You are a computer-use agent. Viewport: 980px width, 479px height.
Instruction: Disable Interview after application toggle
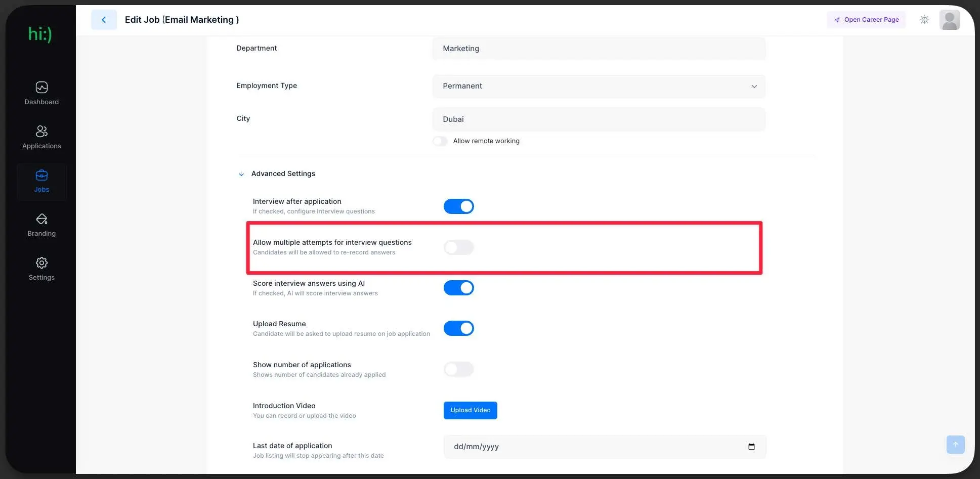(x=458, y=206)
